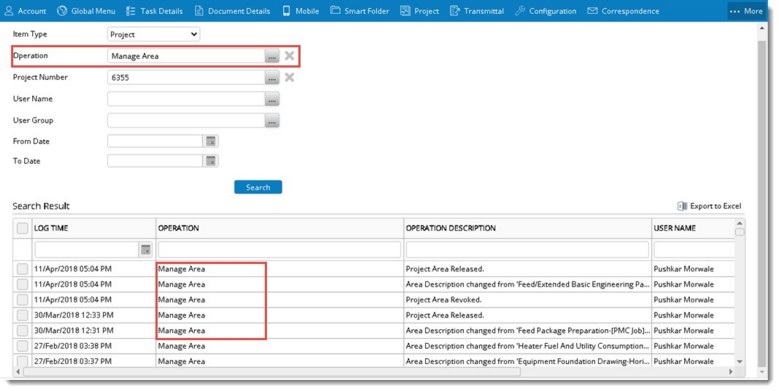Open To Date calendar picker
779x391 pixels.
(x=211, y=161)
